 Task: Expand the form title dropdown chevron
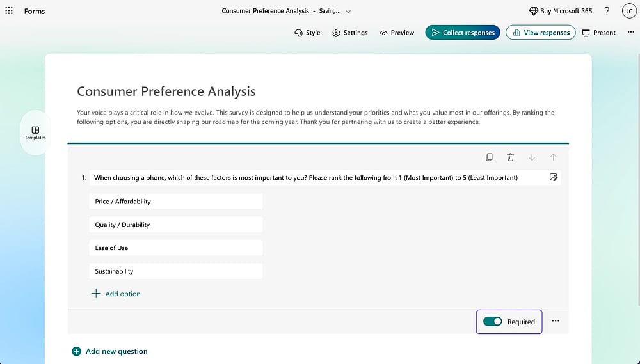[x=348, y=12]
